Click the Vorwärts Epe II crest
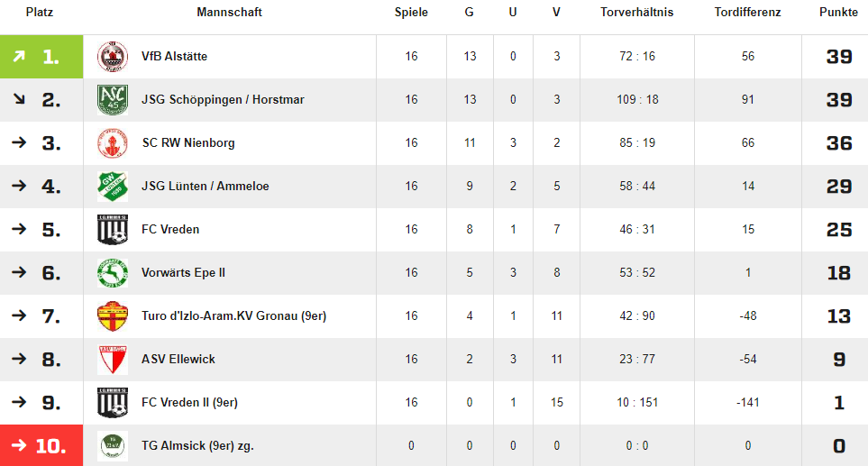868x466 pixels. [x=113, y=273]
